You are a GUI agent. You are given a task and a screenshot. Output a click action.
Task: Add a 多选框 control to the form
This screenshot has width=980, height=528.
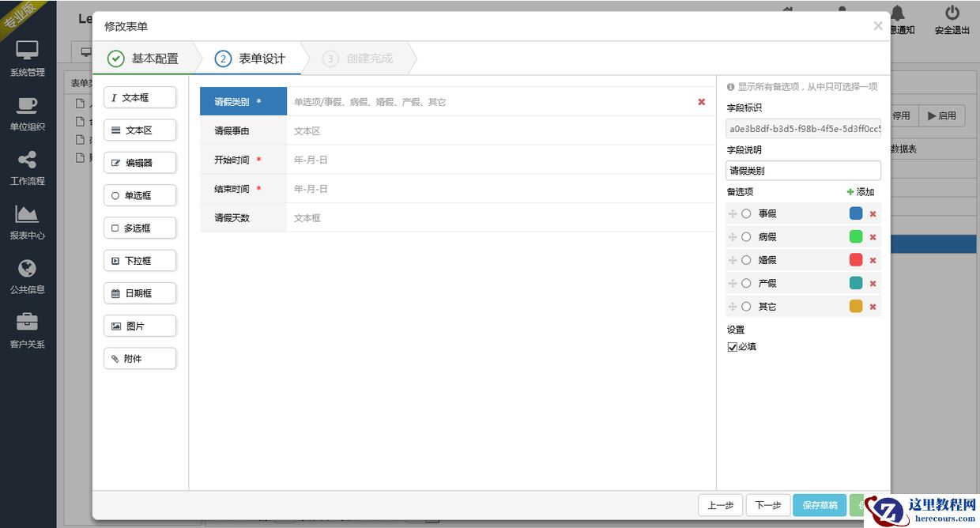(x=140, y=228)
